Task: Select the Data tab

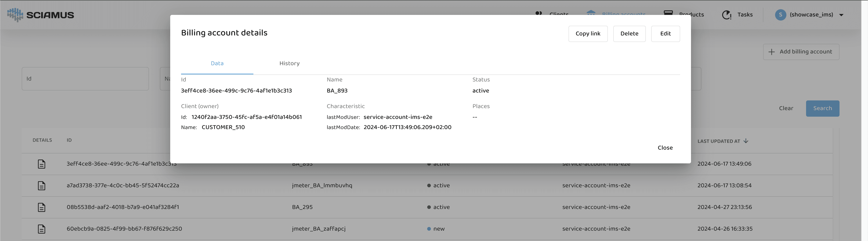Action: click(x=217, y=63)
